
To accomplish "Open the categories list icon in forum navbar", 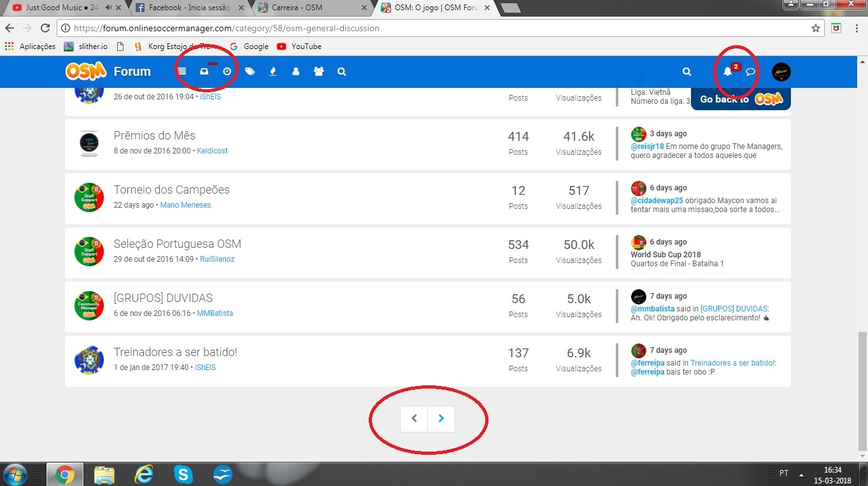I will pos(182,72).
